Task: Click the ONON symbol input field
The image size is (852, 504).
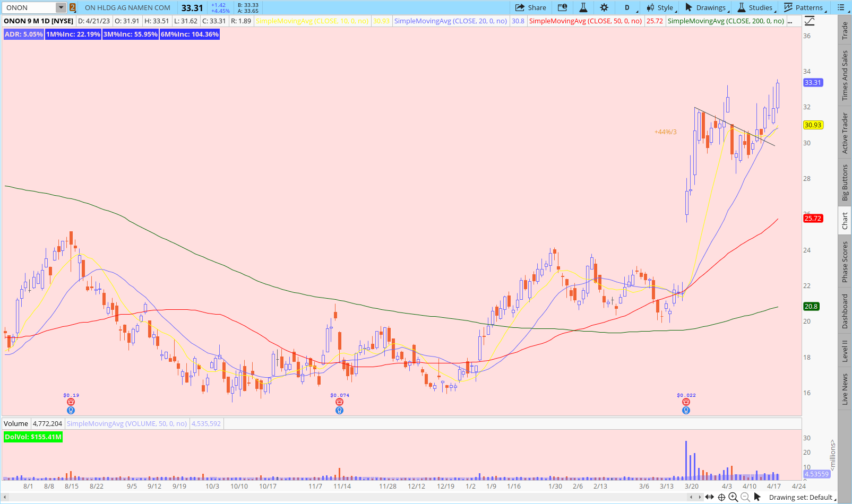Action: pos(29,7)
